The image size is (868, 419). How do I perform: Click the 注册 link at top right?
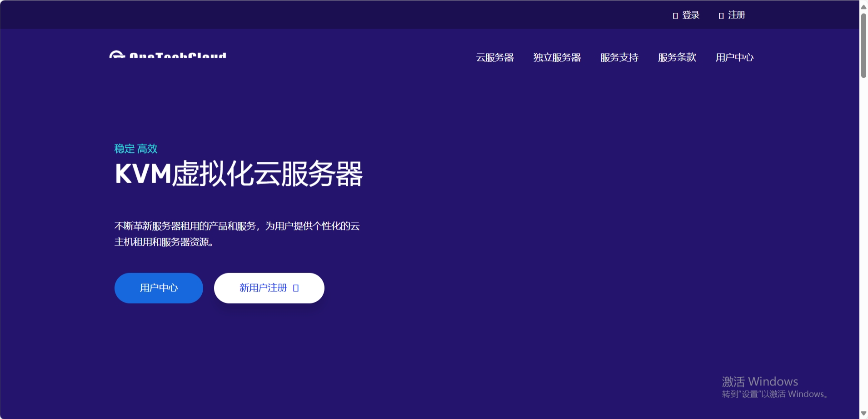pyautogui.click(x=735, y=15)
